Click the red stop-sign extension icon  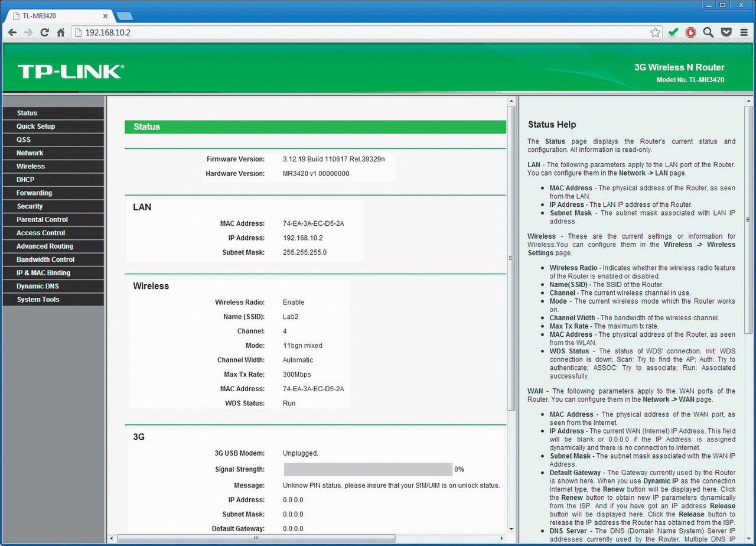(690, 32)
